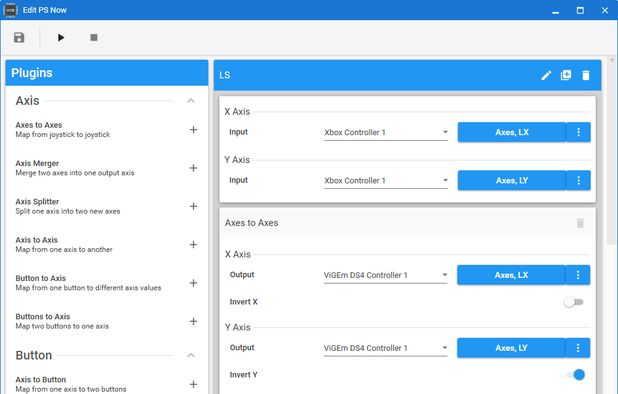This screenshot has width=618, height=394.
Task: Collapse the Button plugin category
Action: click(191, 355)
